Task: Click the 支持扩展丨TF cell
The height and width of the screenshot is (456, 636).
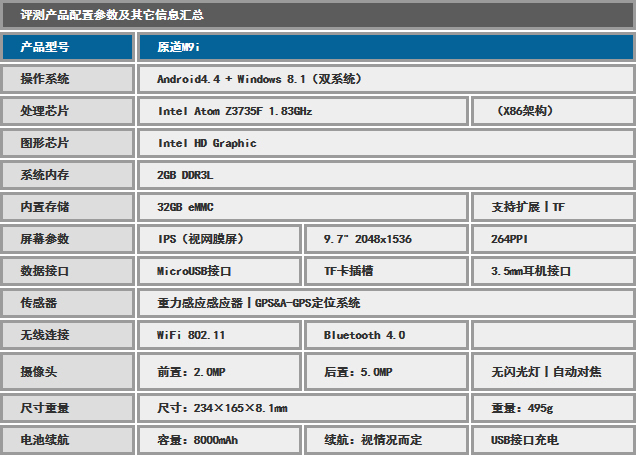Action: [x=553, y=207]
